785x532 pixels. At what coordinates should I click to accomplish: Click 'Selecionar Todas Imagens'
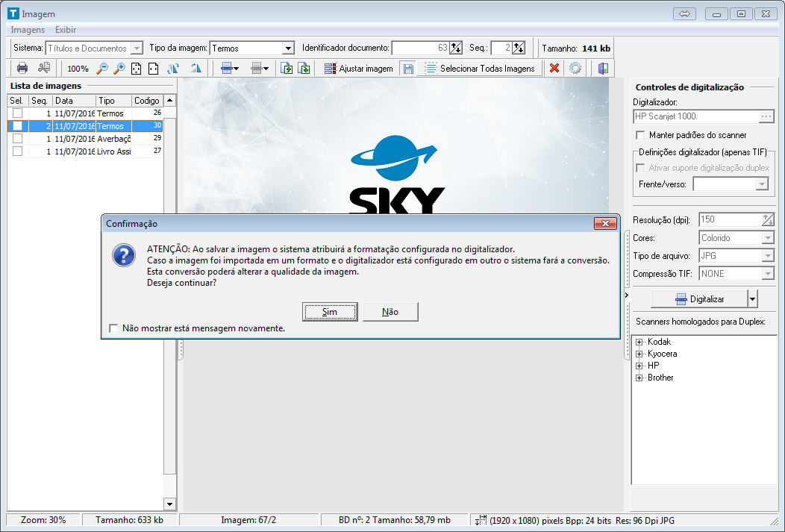click(x=480, y=69)
